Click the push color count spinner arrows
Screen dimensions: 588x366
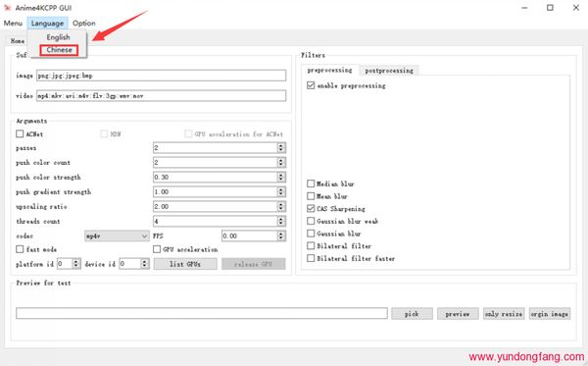point(281,162)
